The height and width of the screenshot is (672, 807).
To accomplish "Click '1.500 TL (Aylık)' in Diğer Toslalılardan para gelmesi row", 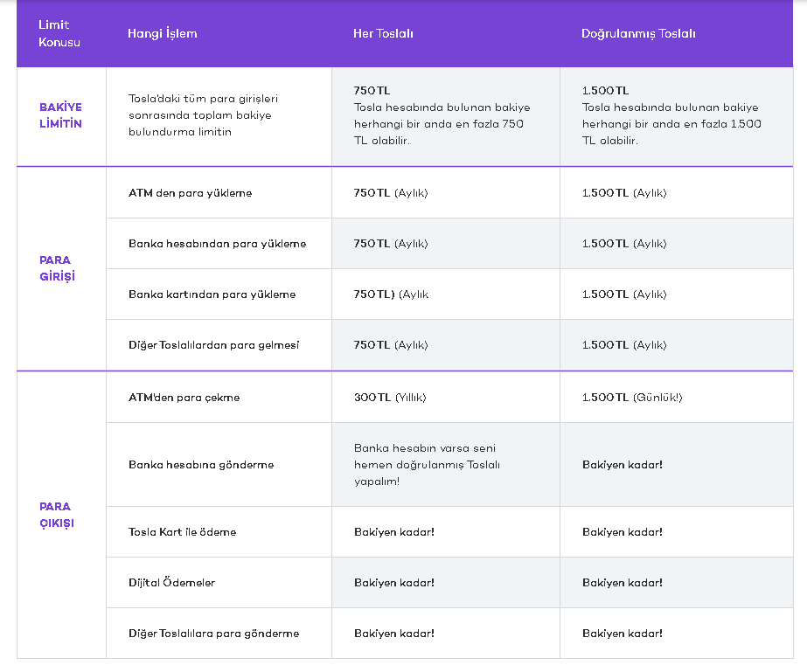I will tap(624, 345).
